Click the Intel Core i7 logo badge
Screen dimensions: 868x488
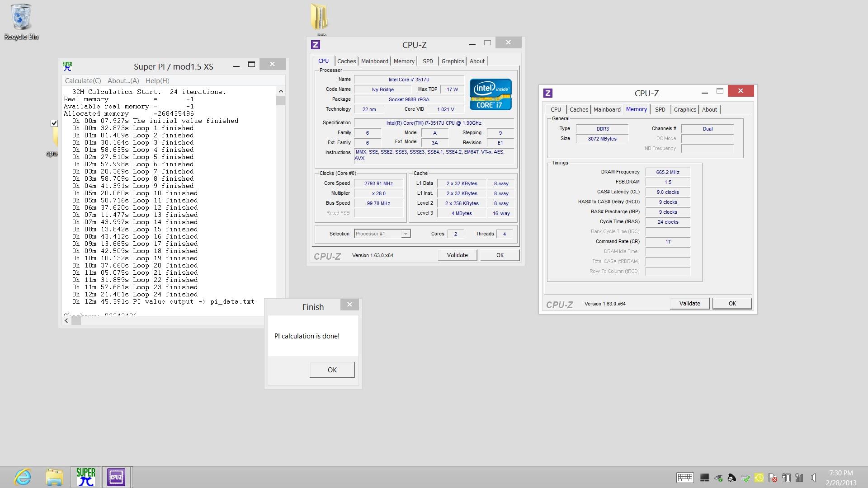(491, 94)
